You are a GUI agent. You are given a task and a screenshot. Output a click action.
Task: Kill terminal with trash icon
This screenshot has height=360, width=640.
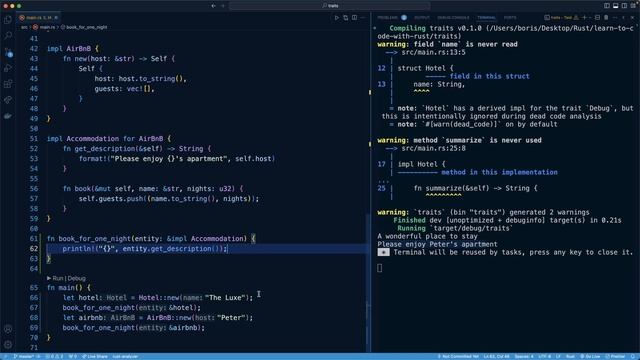(606, 18)
